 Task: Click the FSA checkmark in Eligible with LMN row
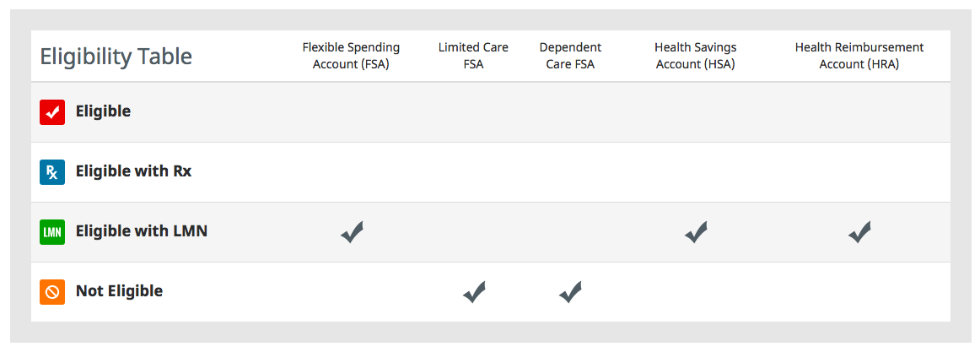point(352,232)
